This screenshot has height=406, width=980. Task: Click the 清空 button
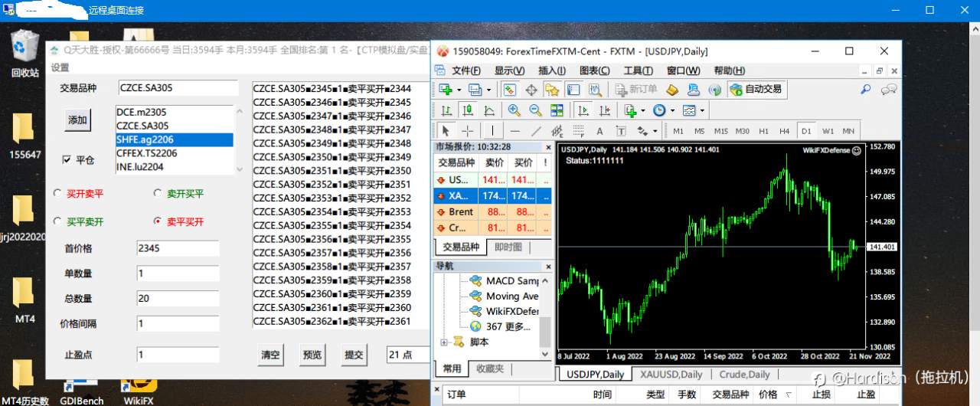pos(270,355)
